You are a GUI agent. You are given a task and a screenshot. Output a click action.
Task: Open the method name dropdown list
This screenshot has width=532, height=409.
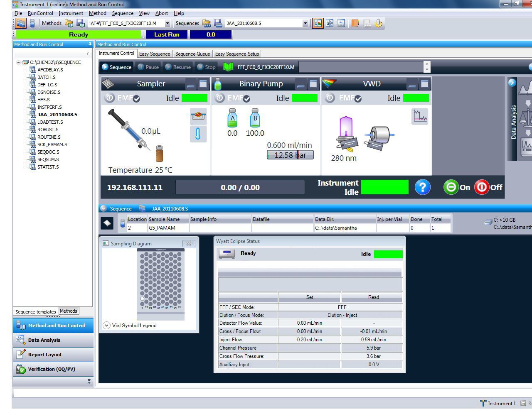pos(168,23)
